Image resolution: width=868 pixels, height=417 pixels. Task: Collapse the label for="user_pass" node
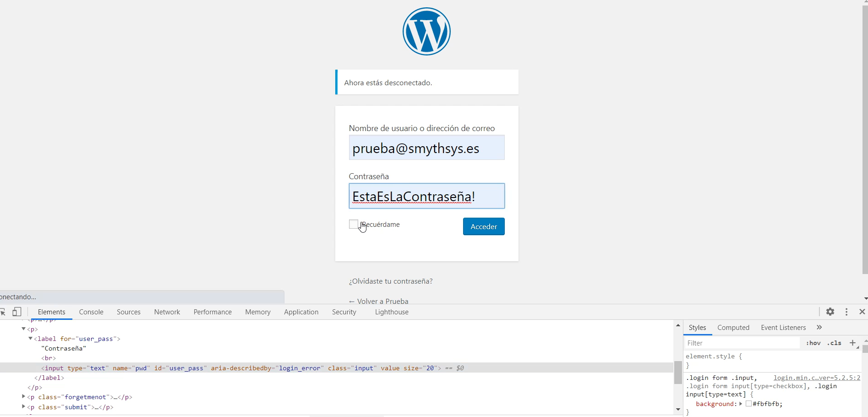(30, 339)
